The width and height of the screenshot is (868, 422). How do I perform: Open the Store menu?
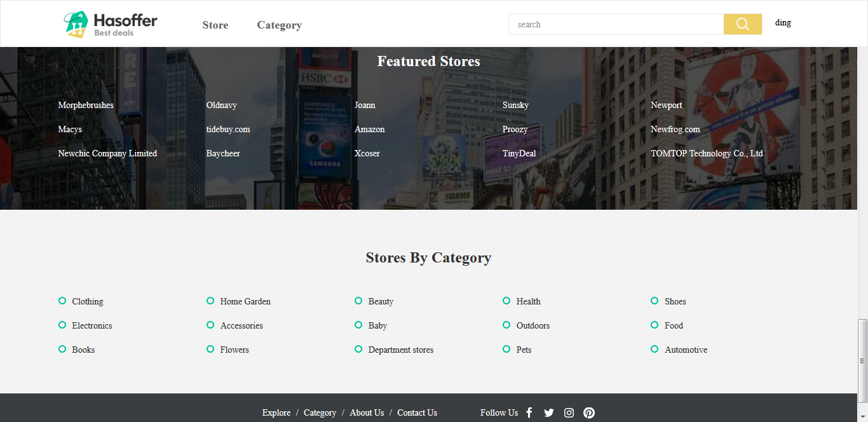tap(215, 25)
